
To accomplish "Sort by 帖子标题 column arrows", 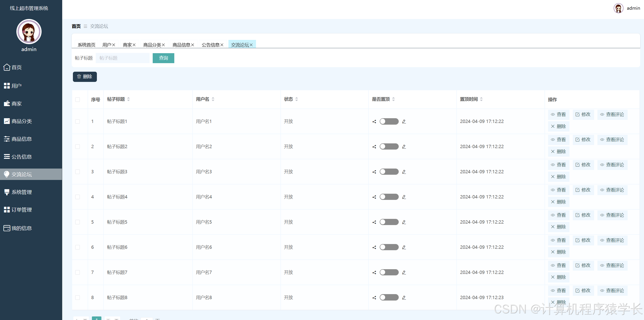I will 128,99.
